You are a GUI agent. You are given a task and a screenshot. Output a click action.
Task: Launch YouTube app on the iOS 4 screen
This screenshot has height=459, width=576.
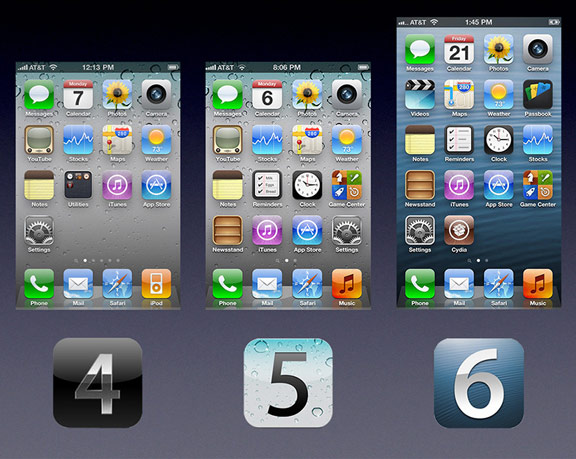click(x=39, y=140)
